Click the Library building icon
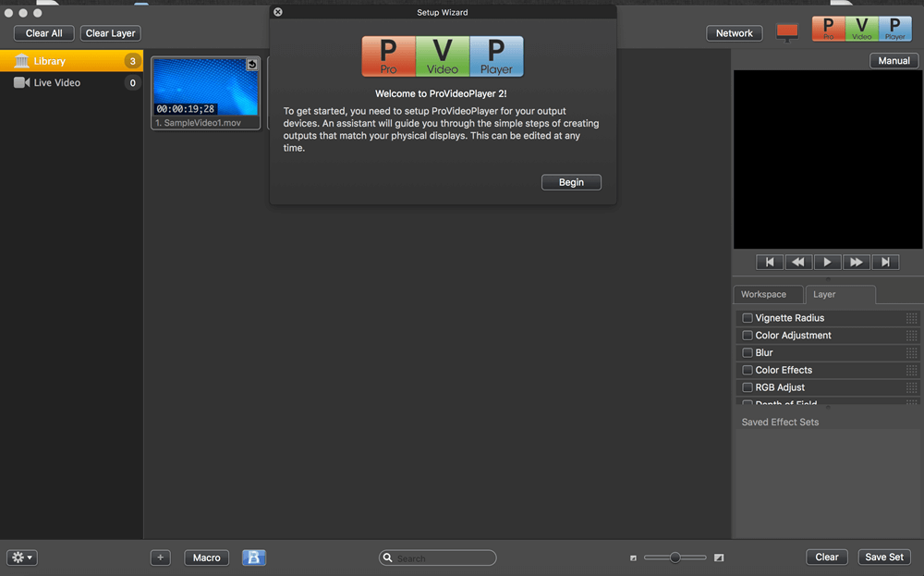The height and width of the screenshot is (576, 924). (x=21, y=61)
